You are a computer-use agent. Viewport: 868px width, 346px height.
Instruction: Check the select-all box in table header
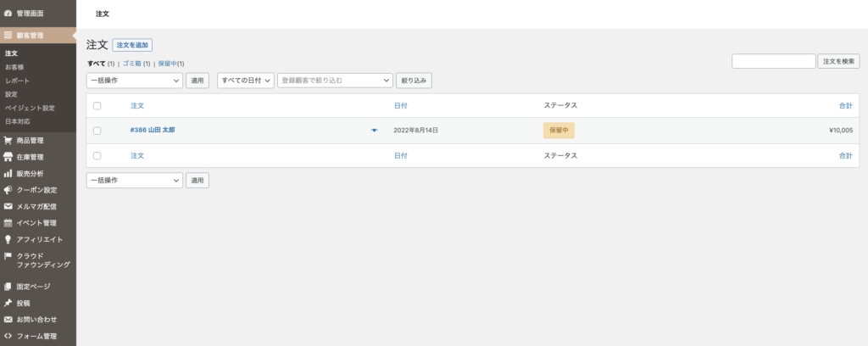tap(97, 106)
